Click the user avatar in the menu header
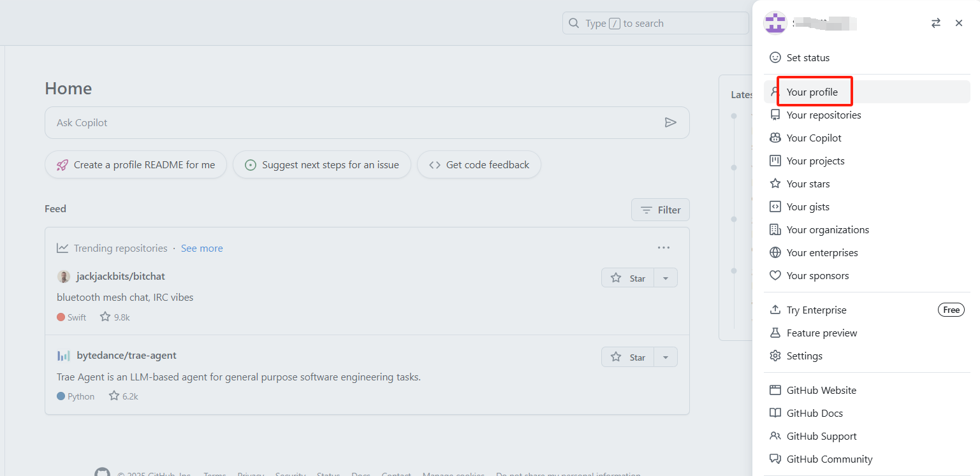Viewport: 980px width, 476px height. coord(775,23)
